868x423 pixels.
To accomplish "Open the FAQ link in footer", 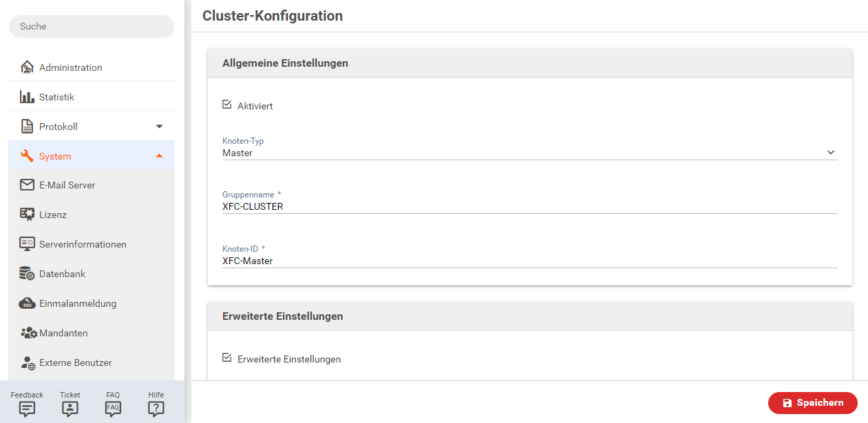I will point(113,408).
